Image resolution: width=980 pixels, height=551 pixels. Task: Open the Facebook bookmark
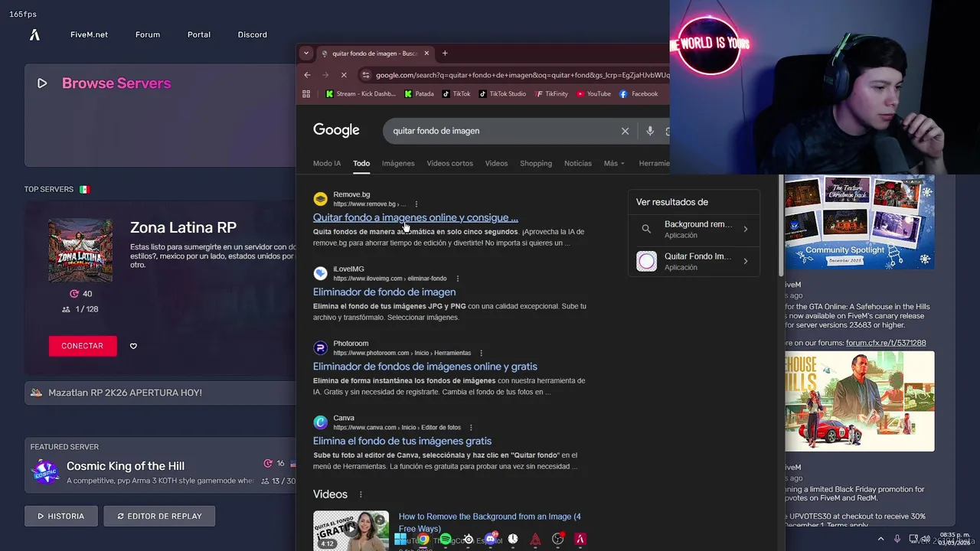tap(639, 94)
